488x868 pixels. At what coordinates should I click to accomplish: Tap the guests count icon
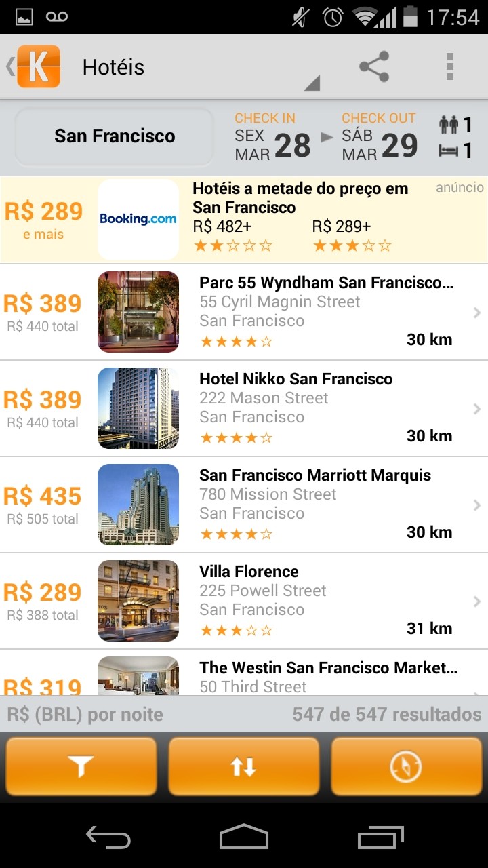coord(449,125)
